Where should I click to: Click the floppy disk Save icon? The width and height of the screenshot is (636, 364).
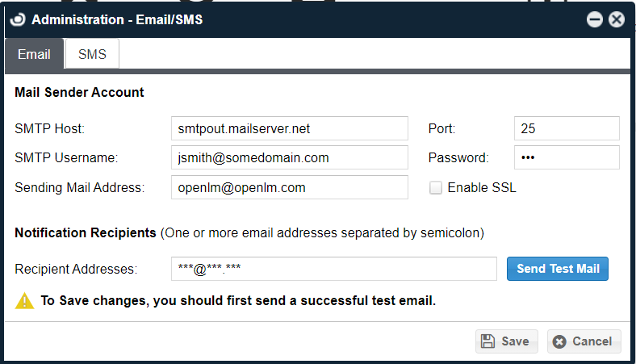point(488,341)
